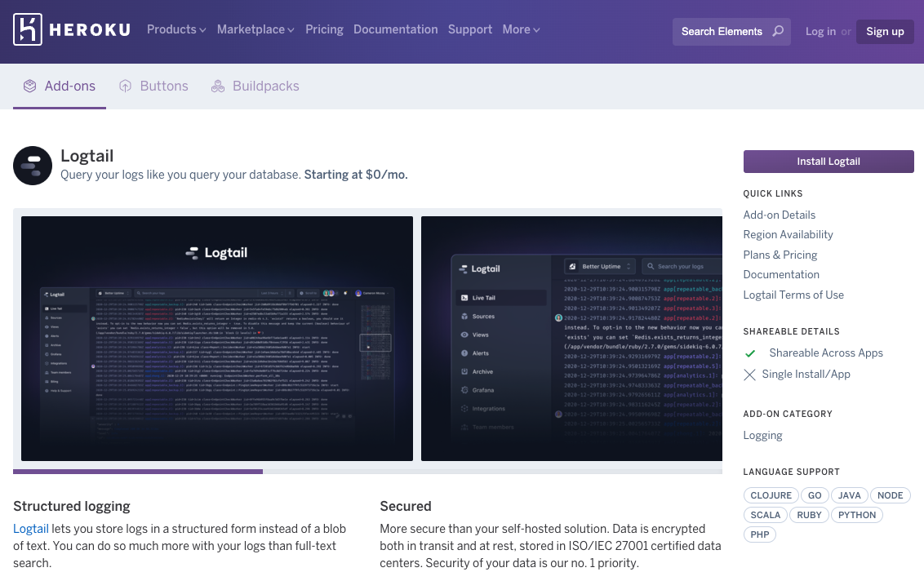Open the Marketplace dropdown

pos(255,29)
